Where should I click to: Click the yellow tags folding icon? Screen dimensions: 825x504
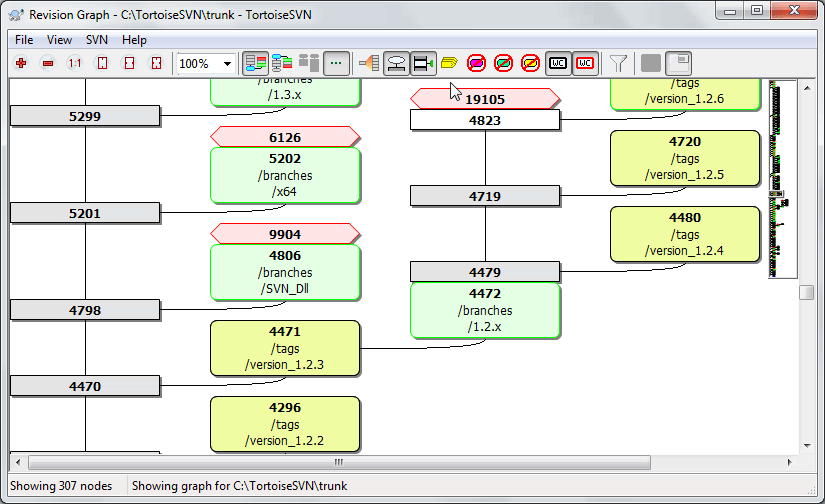coord(449,63)
